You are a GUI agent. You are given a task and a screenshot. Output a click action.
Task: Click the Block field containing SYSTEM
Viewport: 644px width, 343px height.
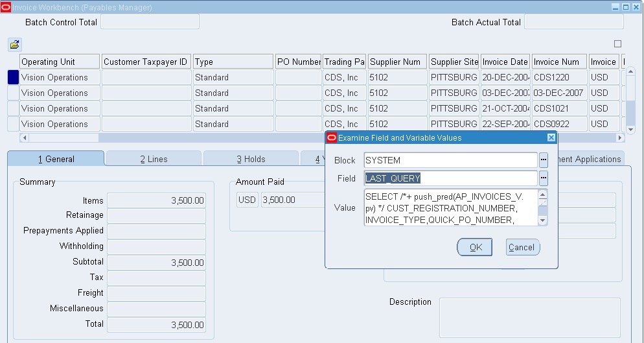[450, 160]
